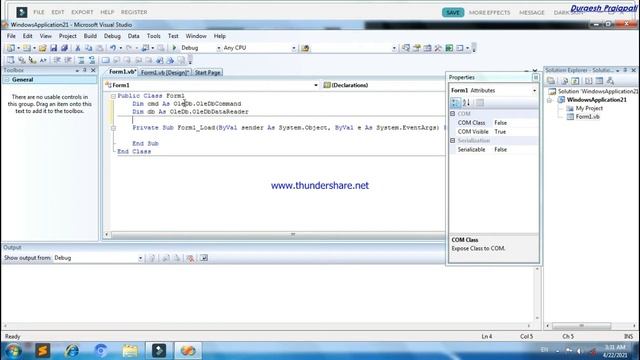Collapse the Serialization category in Properties

coord(453,140)
